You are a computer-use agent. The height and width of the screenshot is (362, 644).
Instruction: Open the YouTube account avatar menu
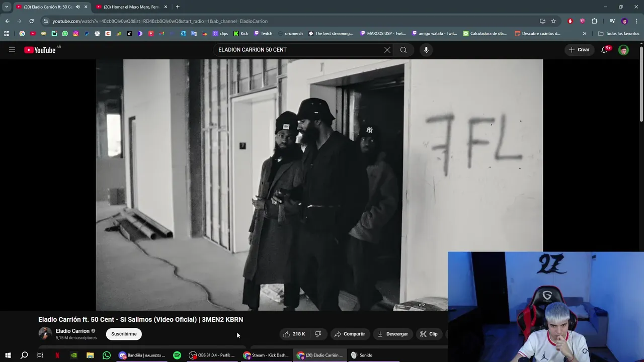(623, 50)
